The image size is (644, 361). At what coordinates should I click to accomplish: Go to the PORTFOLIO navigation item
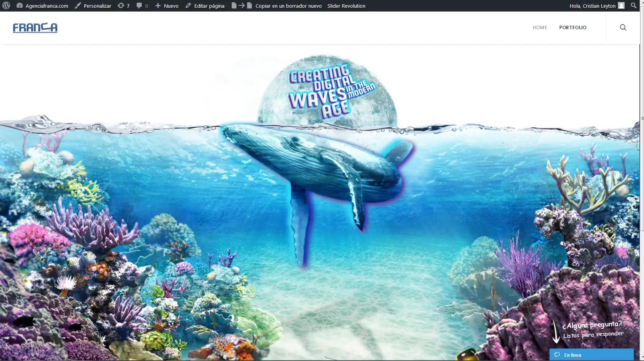click(572, 28)
